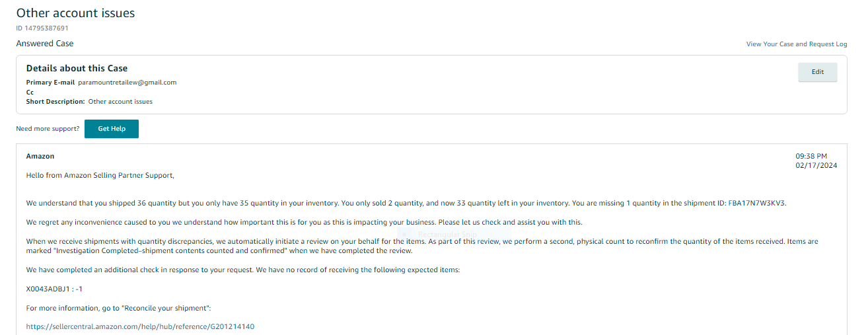This screenshot has width=868, height=335.
Task: Open the Get Help button
Action: point(112,129)
